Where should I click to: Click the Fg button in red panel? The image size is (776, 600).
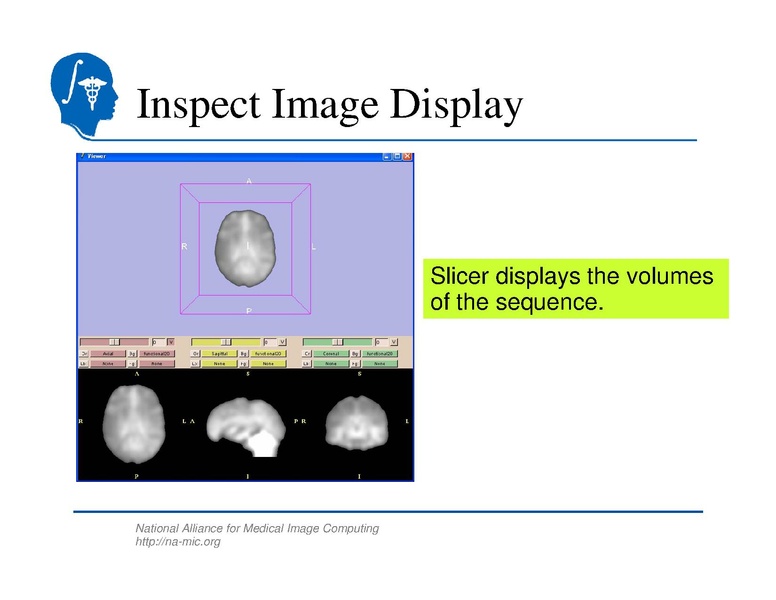pyautogui.click(x=133, y=363)
